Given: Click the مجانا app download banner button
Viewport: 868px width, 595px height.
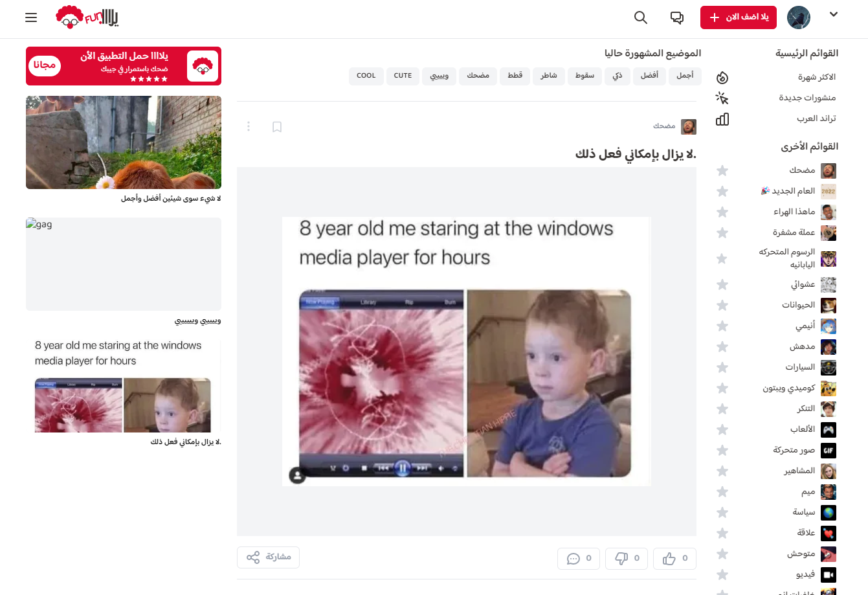Looking at the screenshot, I should (x=45, y=65).
